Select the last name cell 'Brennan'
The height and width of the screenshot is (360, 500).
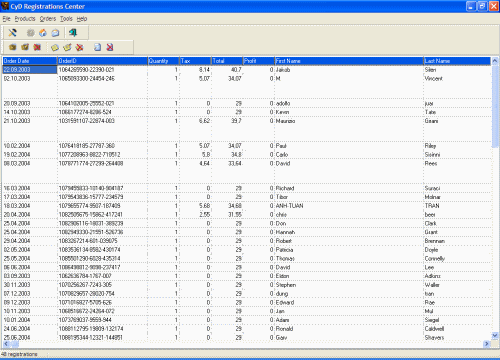tap(457, 241)
